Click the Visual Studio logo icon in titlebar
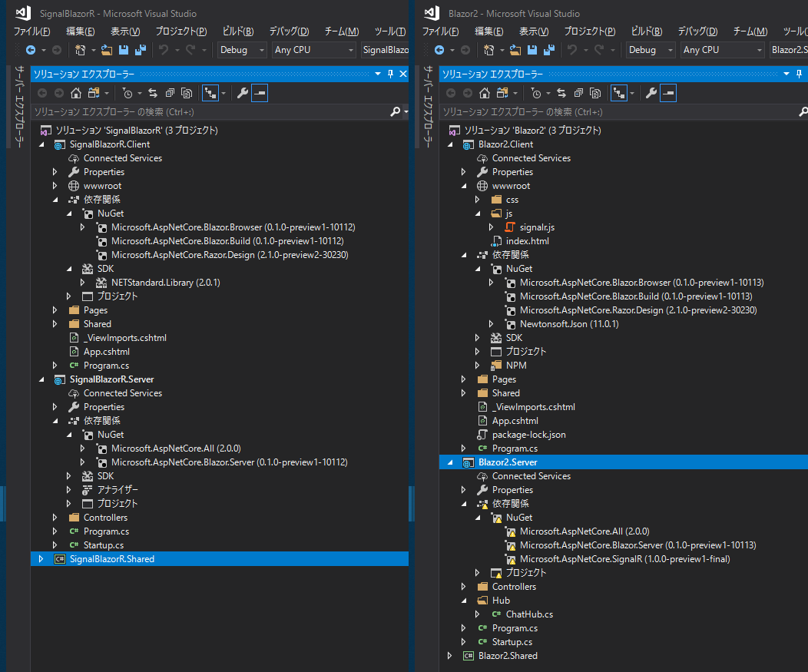 tap(21, 12)
